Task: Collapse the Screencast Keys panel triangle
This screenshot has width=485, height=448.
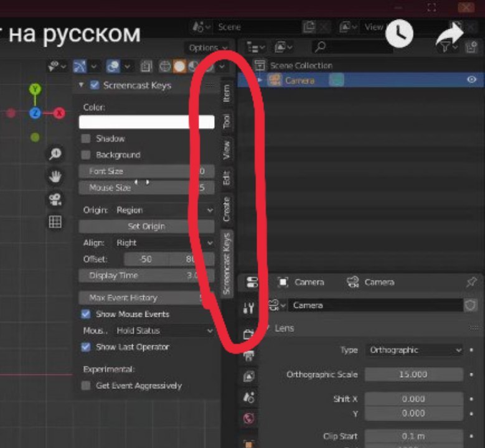Action: click(82, 85)
